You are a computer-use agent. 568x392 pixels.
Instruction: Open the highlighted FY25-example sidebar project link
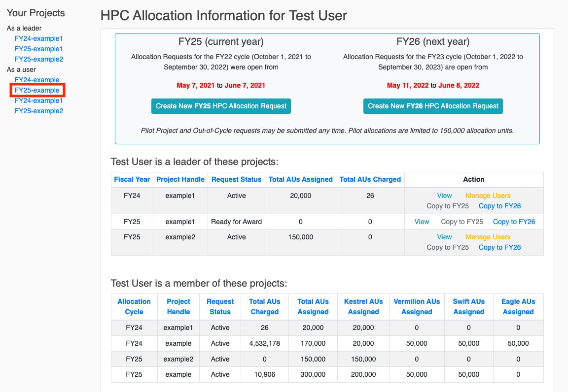pos(37,90)
